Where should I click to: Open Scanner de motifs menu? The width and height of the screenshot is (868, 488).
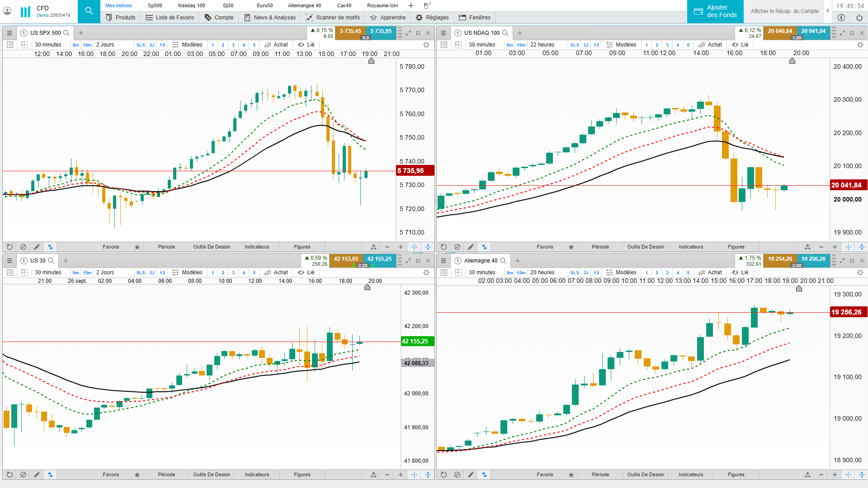[333, 18]
